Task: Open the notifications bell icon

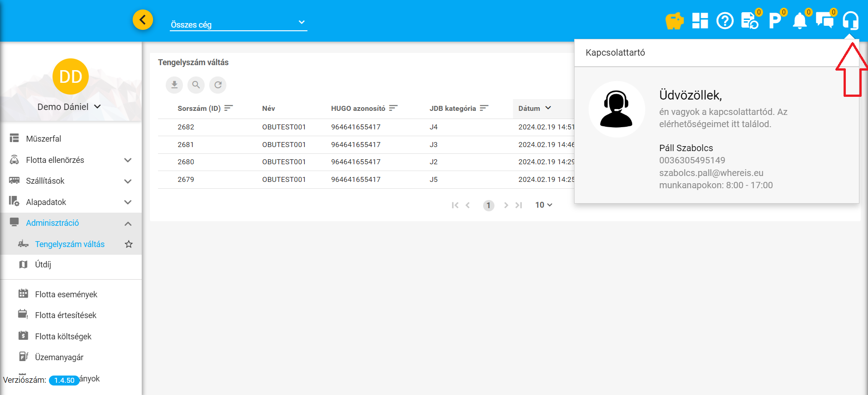Action: (x=800, y=21)
